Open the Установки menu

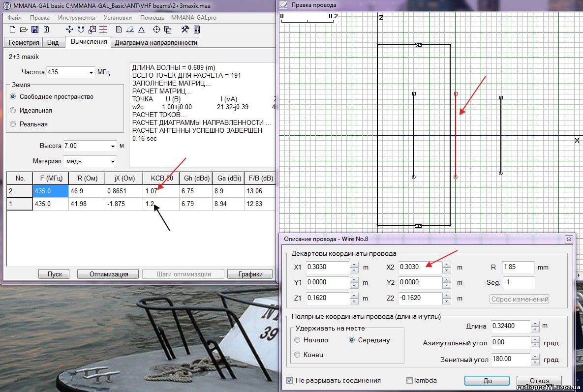click(118, 18)
